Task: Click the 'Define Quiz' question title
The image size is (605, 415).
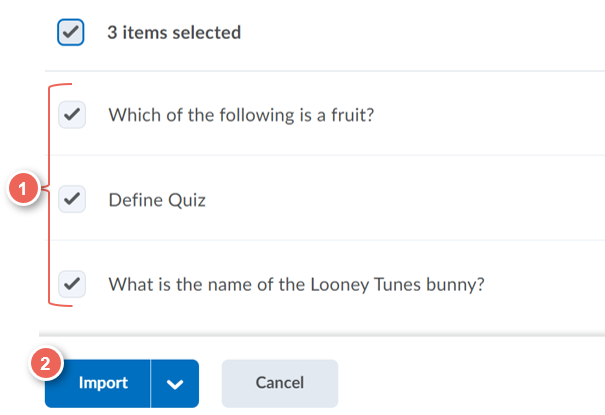Action: pyautogui.click(x=157, y=200)
